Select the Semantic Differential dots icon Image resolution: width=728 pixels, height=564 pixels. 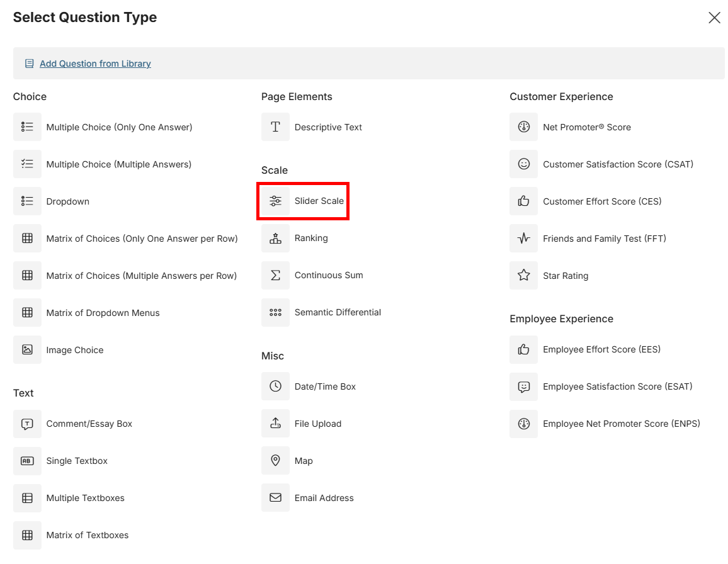click(275, 312)
